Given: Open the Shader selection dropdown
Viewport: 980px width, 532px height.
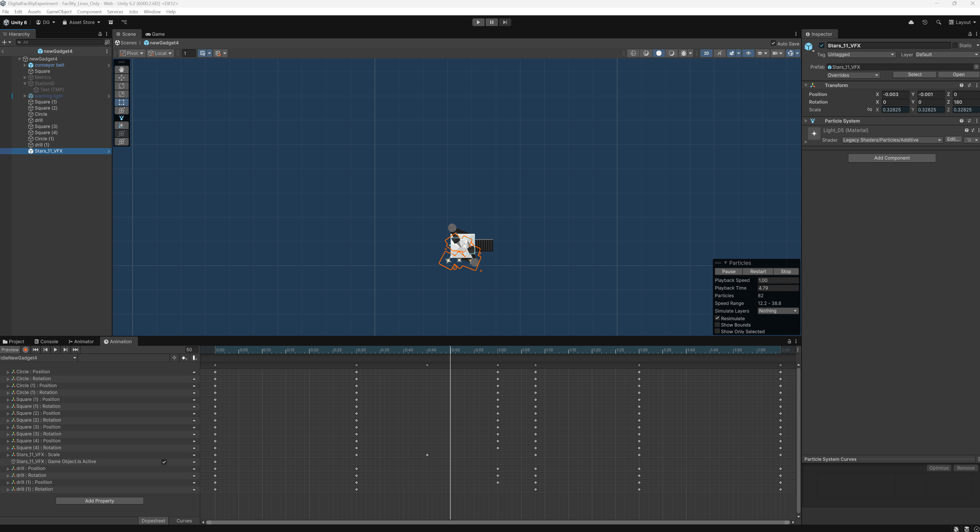Looking at the screenshot, I should coord(892,140).
